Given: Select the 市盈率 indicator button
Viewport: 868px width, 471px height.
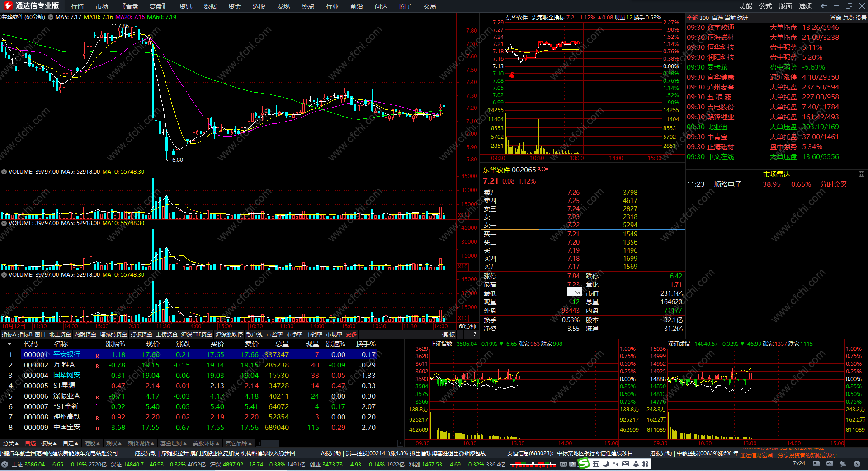Looking at the screenshot, I should pyautogui.click(x=274, y=334).
